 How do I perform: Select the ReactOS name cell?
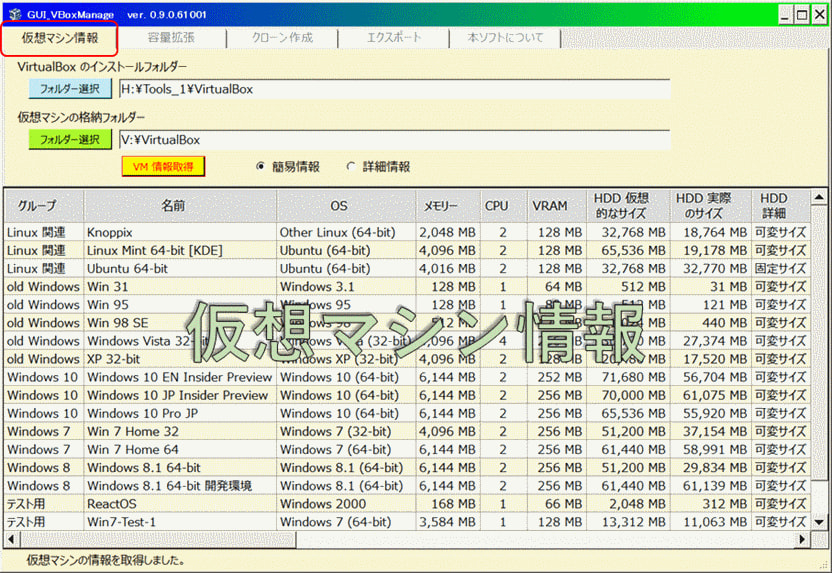click(180, 503)
